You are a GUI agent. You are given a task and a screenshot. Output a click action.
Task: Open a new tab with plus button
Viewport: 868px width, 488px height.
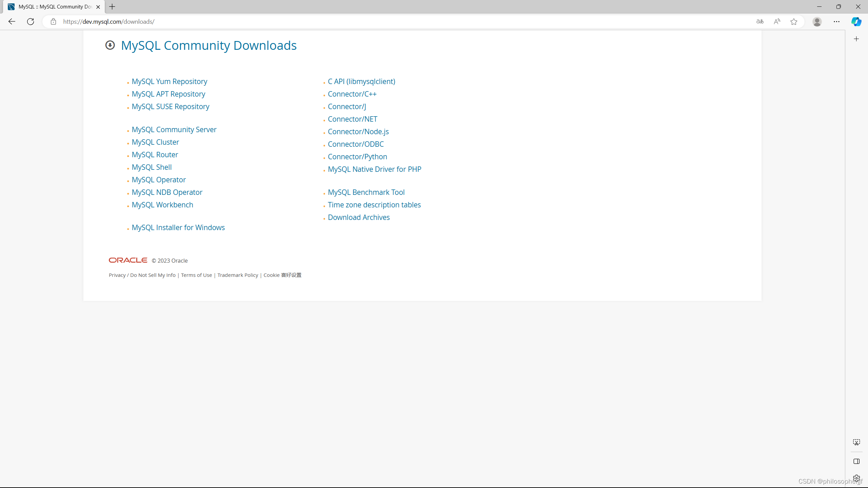tap(112, 7)
